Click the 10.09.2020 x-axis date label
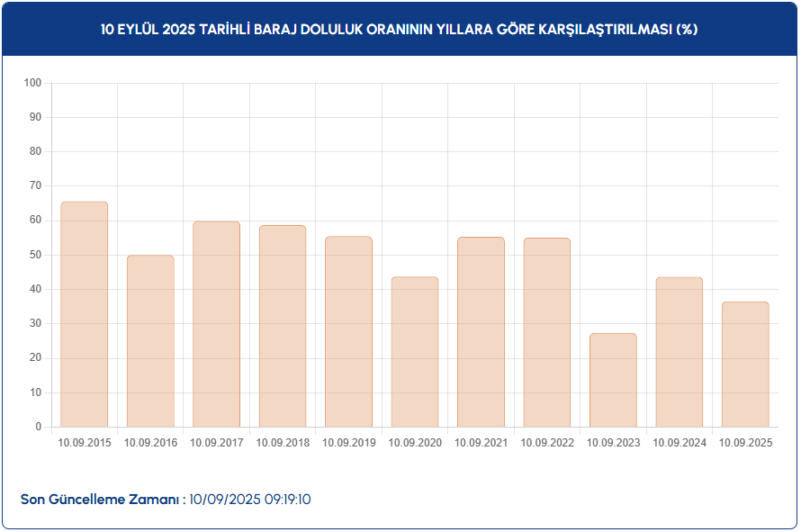 [415, 443]
